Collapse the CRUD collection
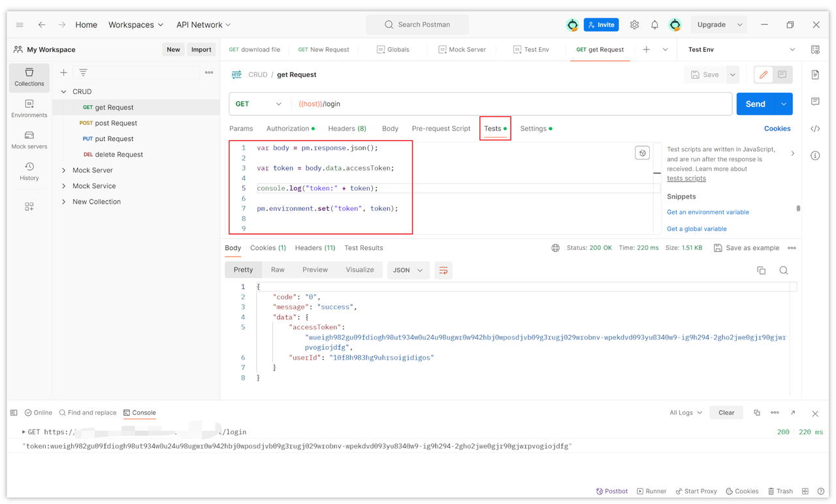The width and height of the screenshot is (836, 504). tap(63, 92)
